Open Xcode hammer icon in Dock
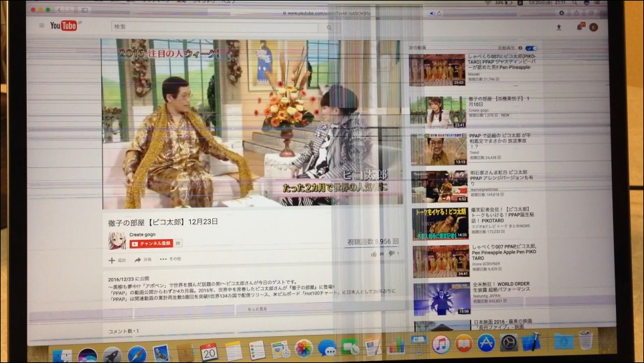644x363 pixels. click(x=532, y=342)
